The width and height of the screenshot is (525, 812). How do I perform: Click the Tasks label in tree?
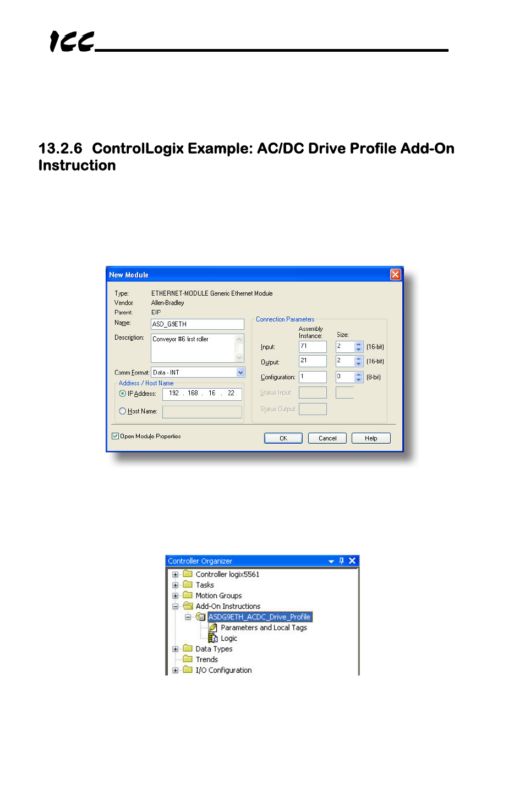coord(205,585)
